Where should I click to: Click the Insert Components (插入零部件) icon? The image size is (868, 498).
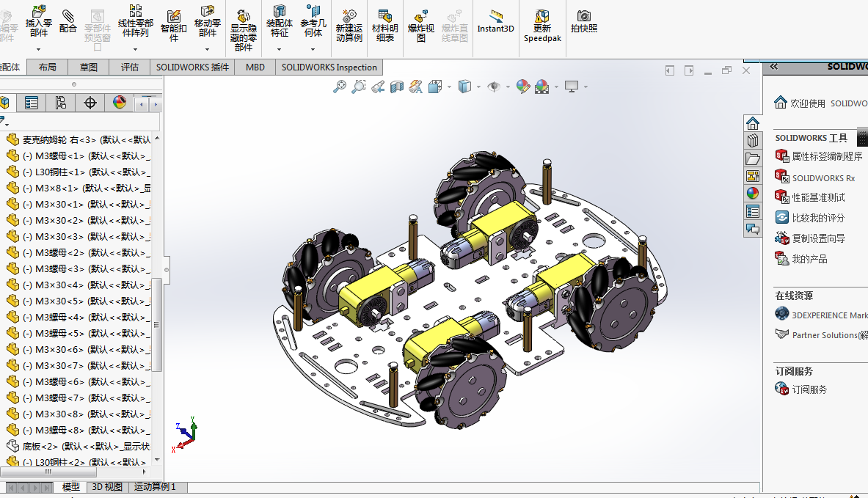point(38,21)
